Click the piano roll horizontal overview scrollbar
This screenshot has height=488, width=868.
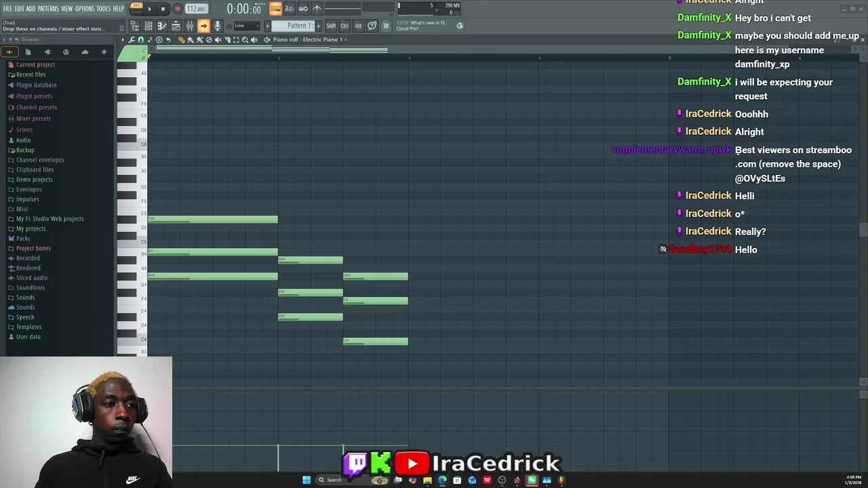[x=502, y=49]
